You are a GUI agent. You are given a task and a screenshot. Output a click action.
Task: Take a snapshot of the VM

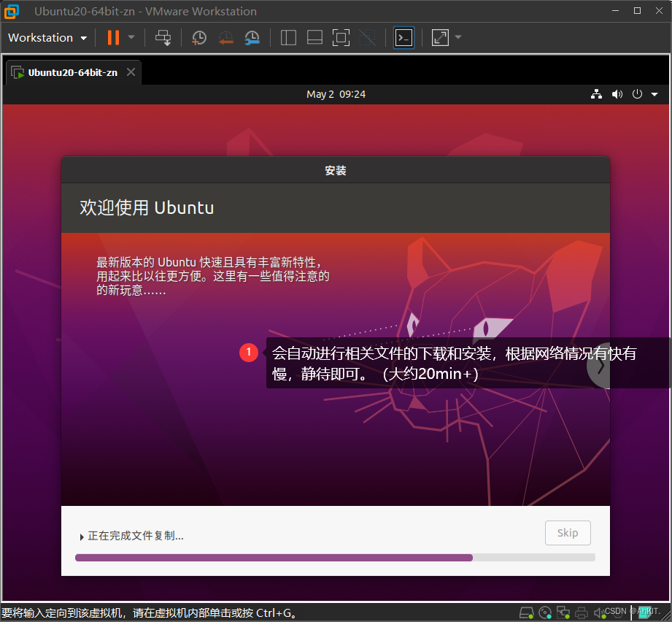pyautogui.click(x=199, y=38)
